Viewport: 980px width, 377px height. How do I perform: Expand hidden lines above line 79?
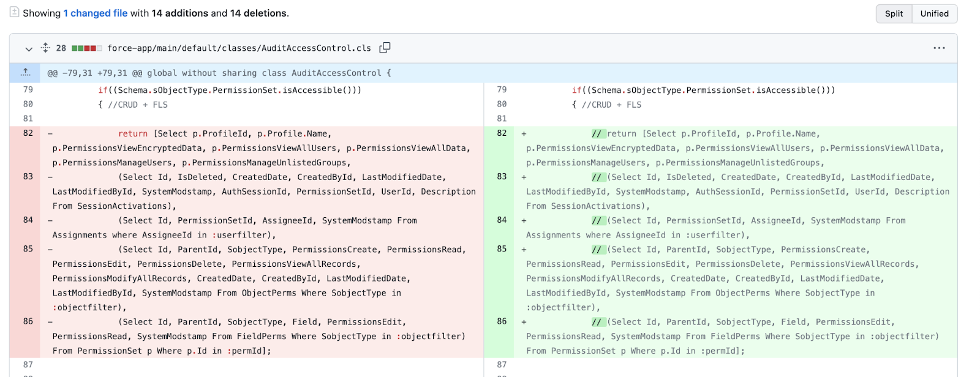[x=25, y=72]
